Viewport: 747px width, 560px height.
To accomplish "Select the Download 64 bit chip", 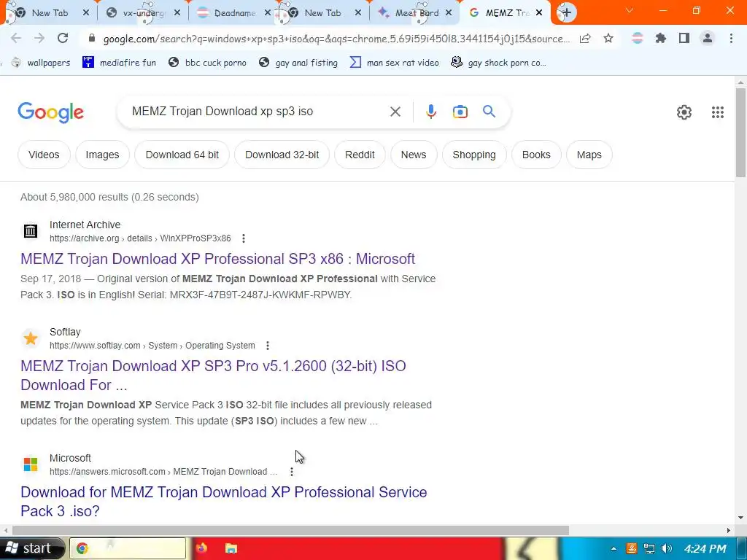I will (x=182, y=155).
